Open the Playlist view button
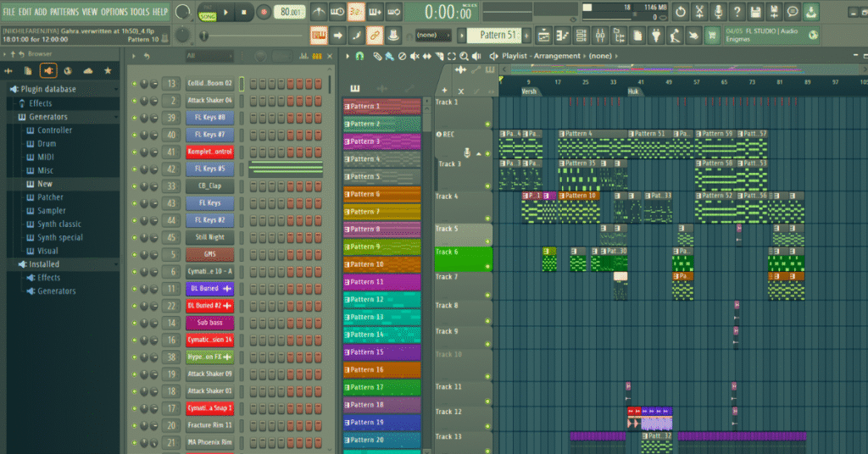 coord(543,36)
